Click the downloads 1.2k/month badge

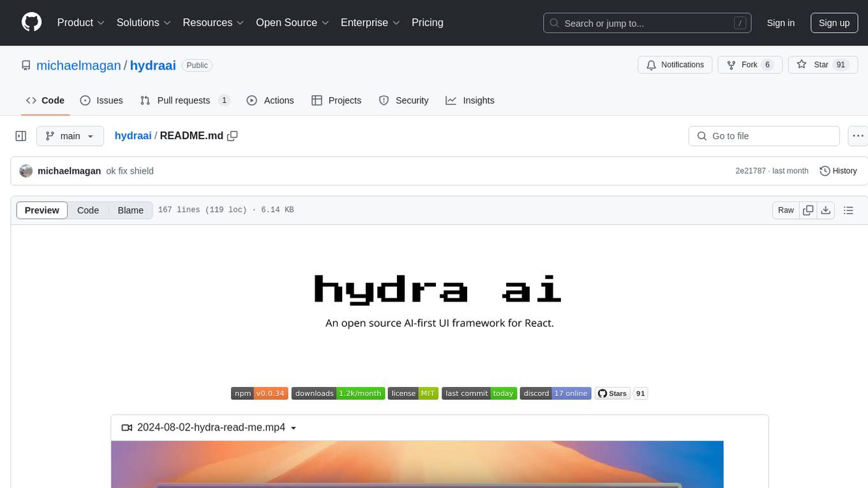point(338,393)
